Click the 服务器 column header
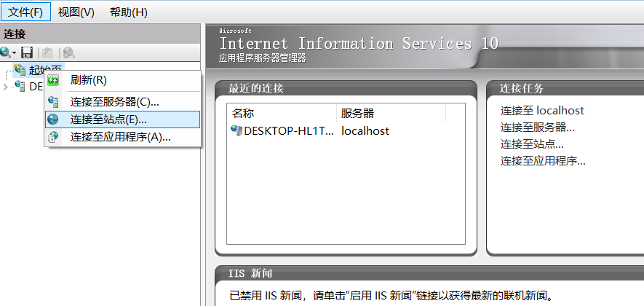This screenshot has width=644, height=306. (391, 113)
